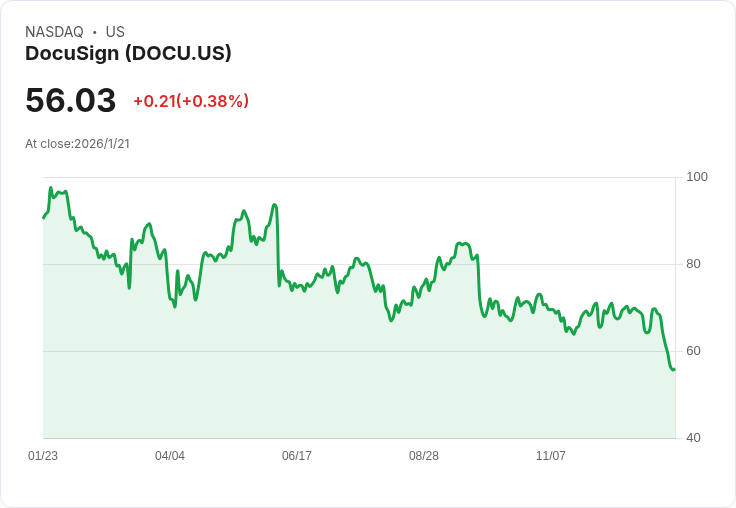736x508 pixels.
Task: Select the 04/04 date on x-axis
Action: [170, 456]
